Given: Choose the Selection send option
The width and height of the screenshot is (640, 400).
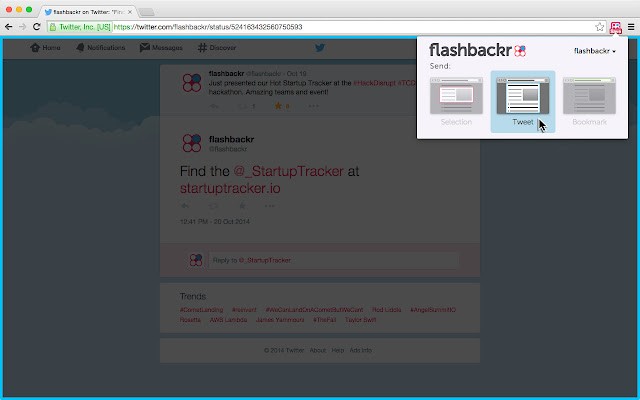Looking at the screenshot, I should point(456,102).
